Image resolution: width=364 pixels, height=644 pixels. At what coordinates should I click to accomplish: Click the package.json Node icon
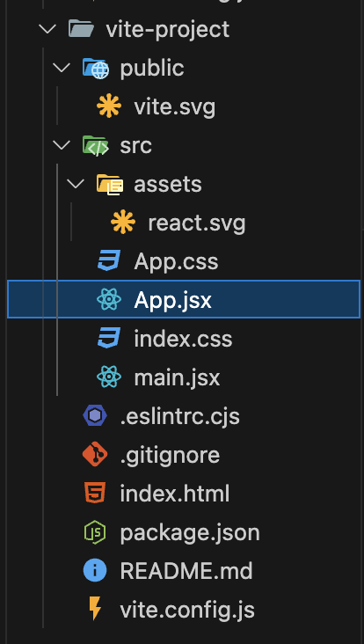pos(95,532)
